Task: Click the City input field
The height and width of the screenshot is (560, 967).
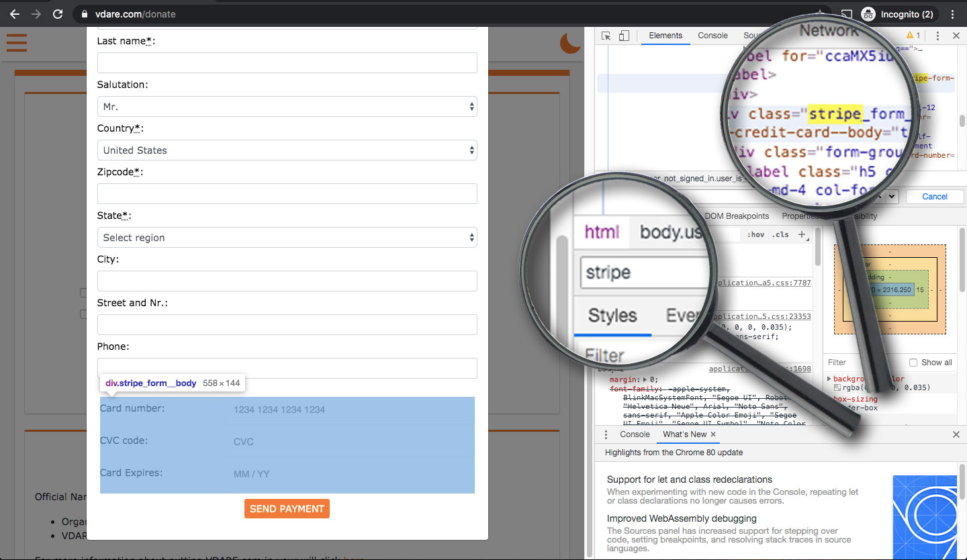Action: pos(287,281)
